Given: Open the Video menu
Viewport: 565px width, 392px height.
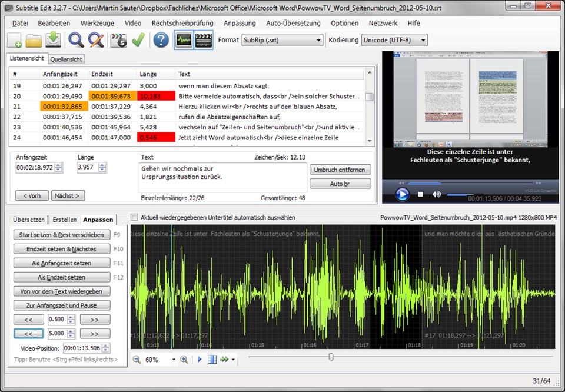Looking at the screenshot, I should [133, 23].
